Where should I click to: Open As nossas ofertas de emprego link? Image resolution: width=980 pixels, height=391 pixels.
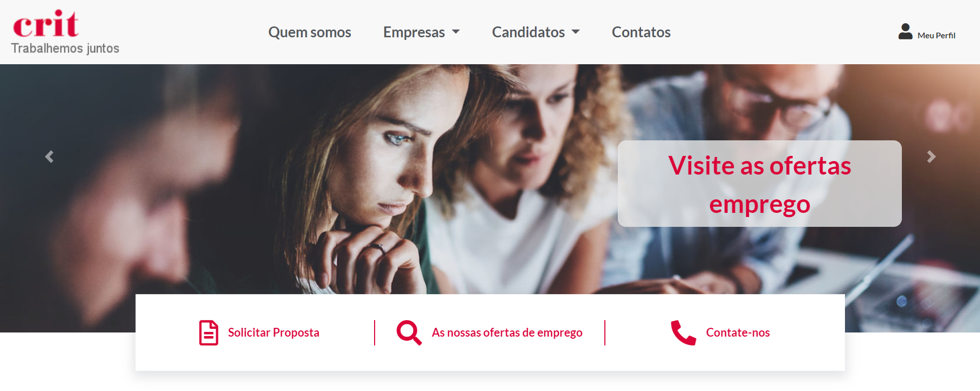[507, 332]
